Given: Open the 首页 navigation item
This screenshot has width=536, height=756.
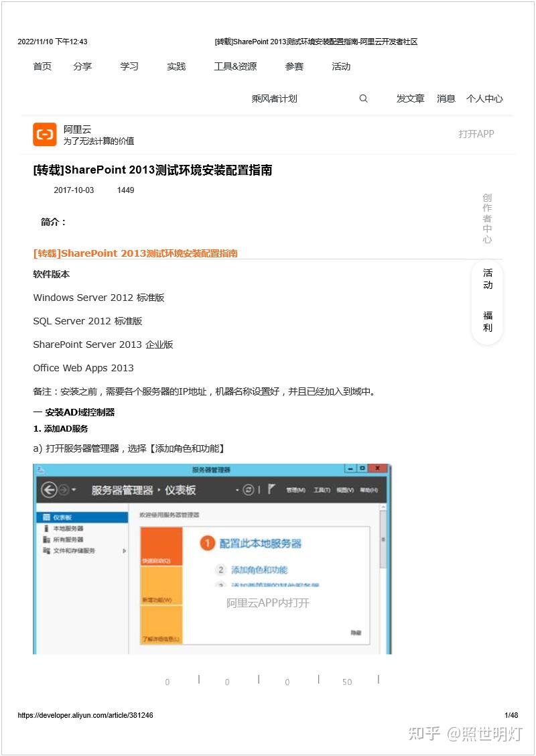Looking at the screenshot, I should pos(42,66).
